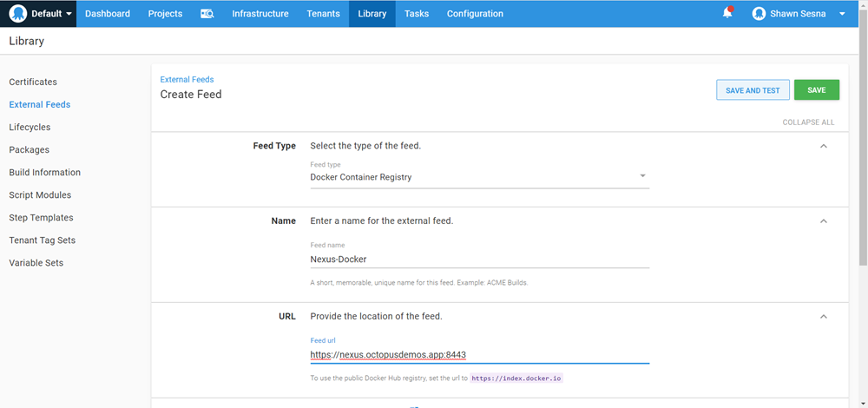The height and width of the screenshot is (408, 868).
Task: Collapse the URL section chevron
Action: (x=823, y=317)
